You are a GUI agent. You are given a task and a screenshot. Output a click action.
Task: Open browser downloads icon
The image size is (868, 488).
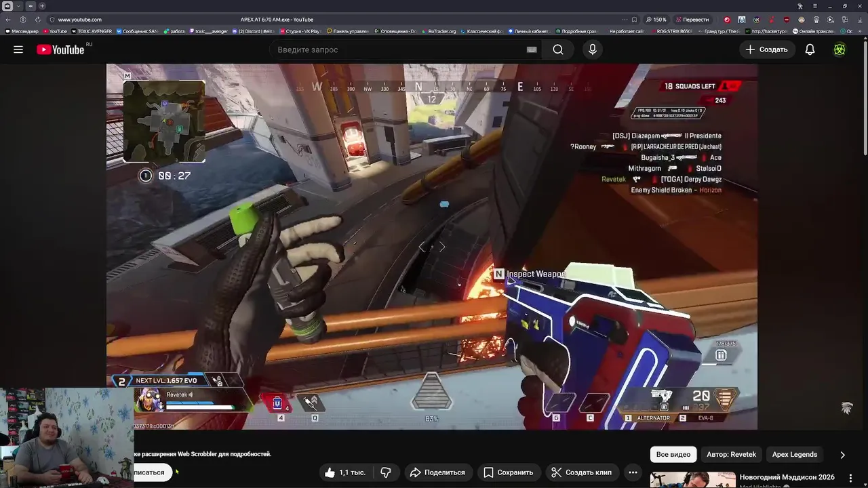861,20
